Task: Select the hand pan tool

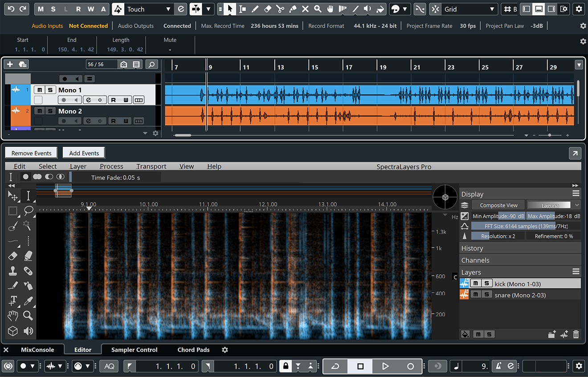Action: click(13, 316)
